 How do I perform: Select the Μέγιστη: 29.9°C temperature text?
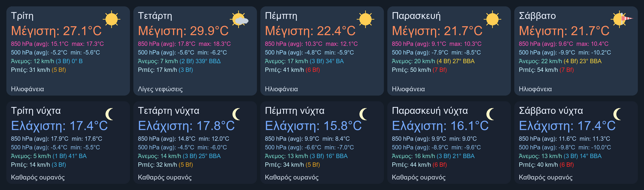(x=183, y=31)
